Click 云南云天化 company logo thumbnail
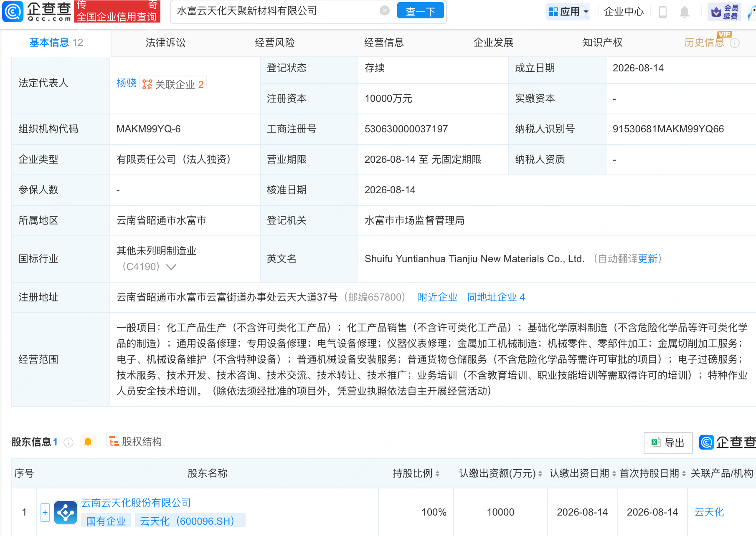 pyautogui.click(x=65, y=512)
